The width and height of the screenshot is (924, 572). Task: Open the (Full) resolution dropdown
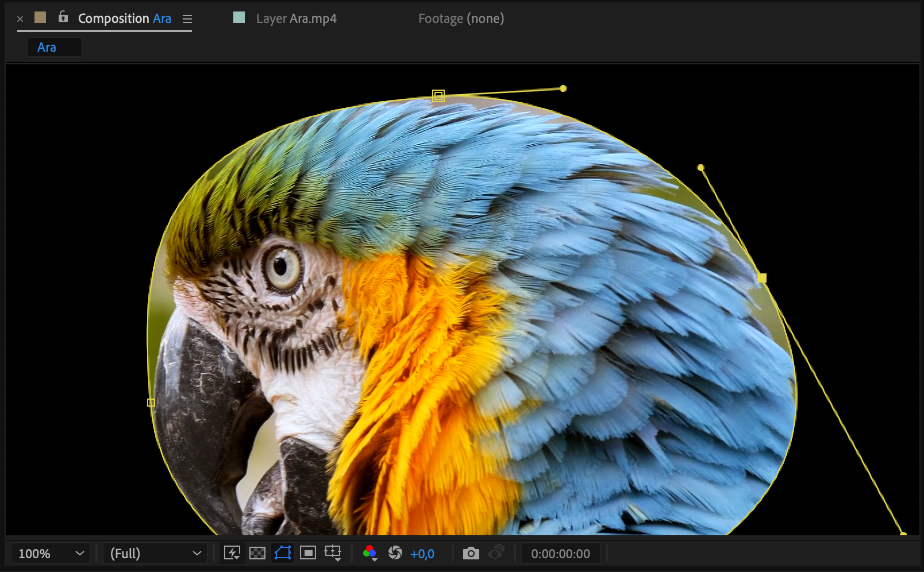click(155, 554)
